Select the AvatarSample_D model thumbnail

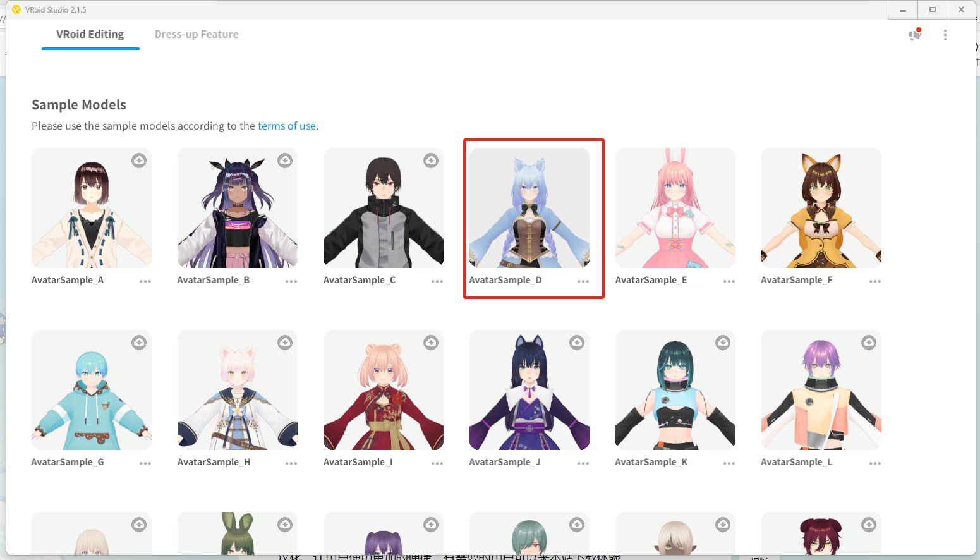point(529,208)
